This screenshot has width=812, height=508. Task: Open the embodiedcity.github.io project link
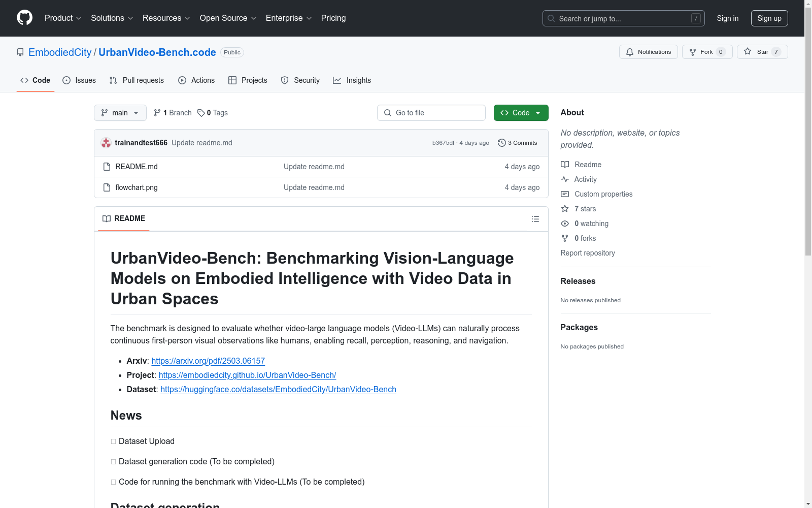pyautogui.click(x=247, y=375)
